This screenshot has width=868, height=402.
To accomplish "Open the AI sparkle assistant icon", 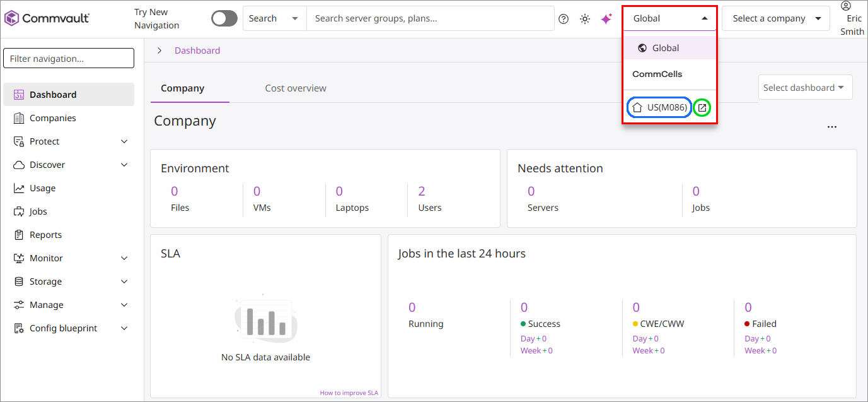I will [606, 19].
